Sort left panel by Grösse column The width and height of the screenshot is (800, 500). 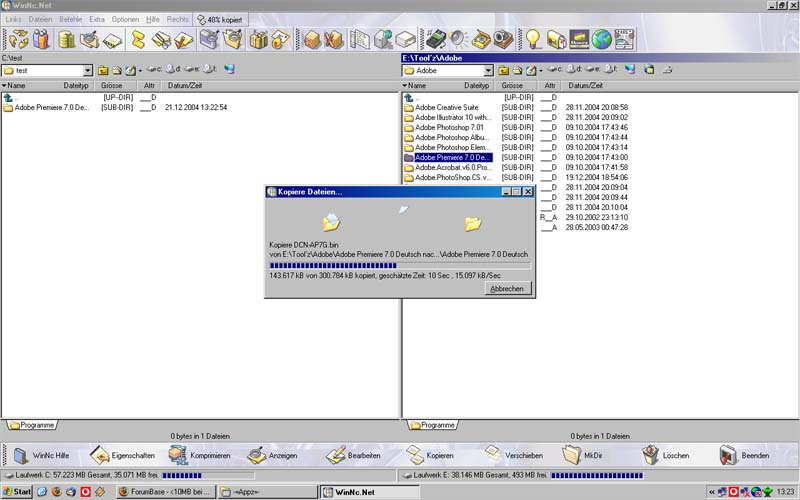pos(111,86)
